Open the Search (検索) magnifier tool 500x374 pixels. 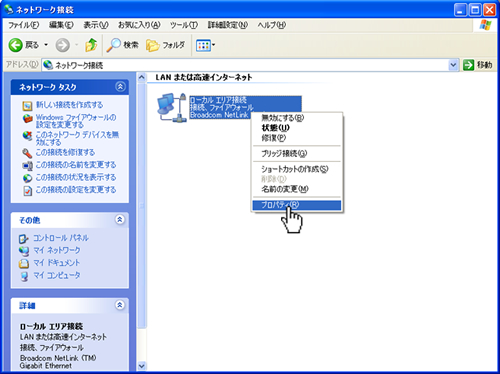pos(122,45)
